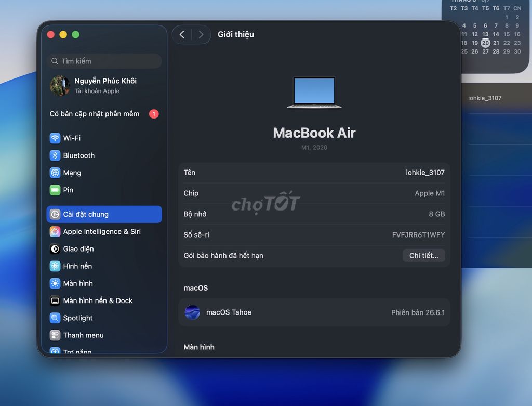This screenshot has width=532, height=406.
Task: Click the macOS Tahoe name text
Action: coord(229,312)
